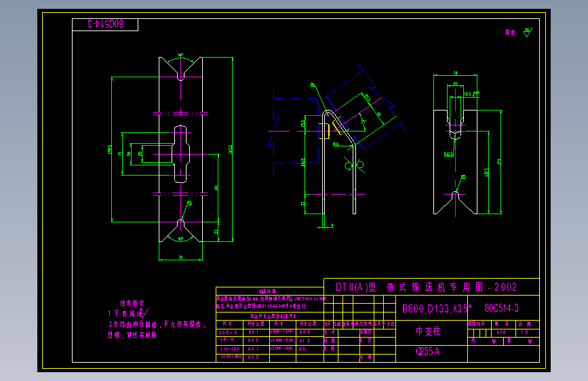The height and width of the screenshot is (381, 588).
Task: Select the bottom V-notch in right view
Action: click(x=455, y=203)
